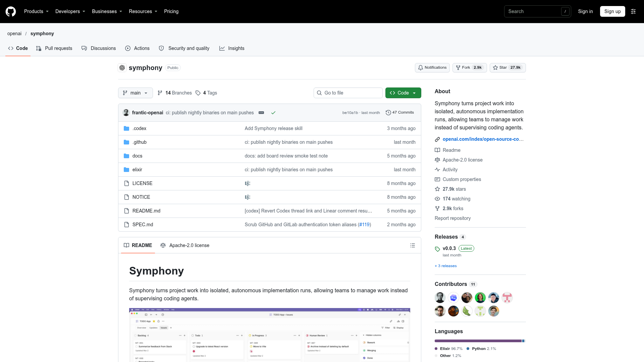Expand commit message details ellipsis icon
The image size is (644, 362).
coord(261,113)
